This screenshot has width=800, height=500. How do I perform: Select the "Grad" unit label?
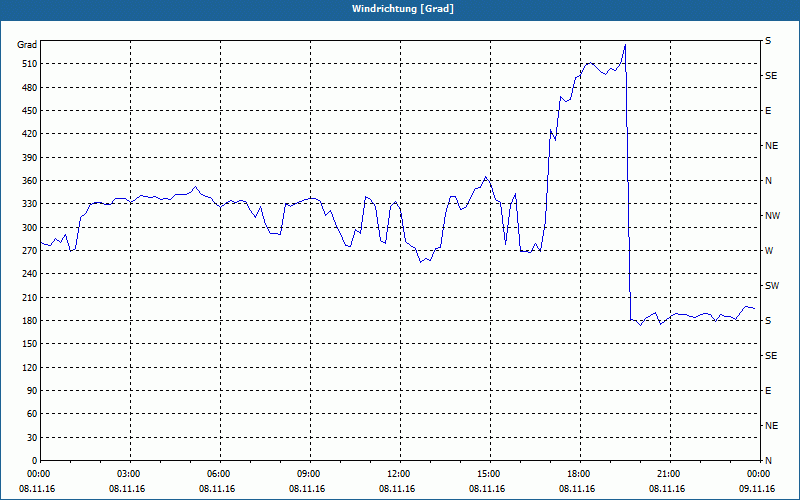pos(27,45)
